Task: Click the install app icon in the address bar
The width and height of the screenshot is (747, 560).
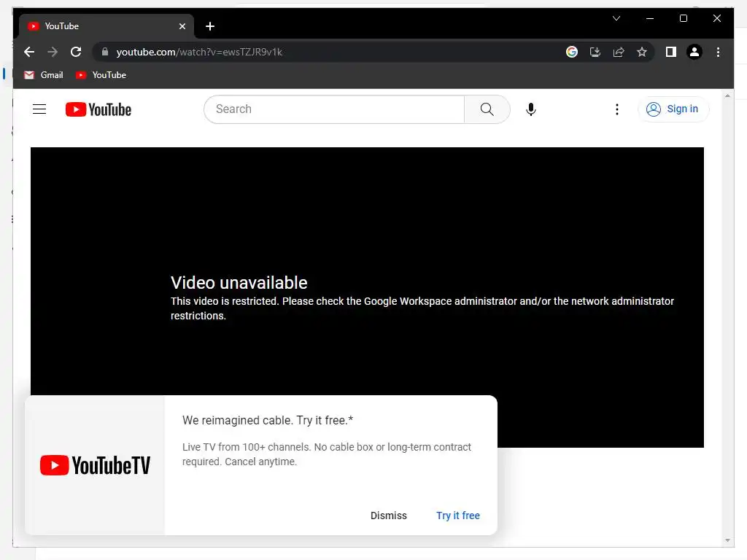Action: [595, 52]
